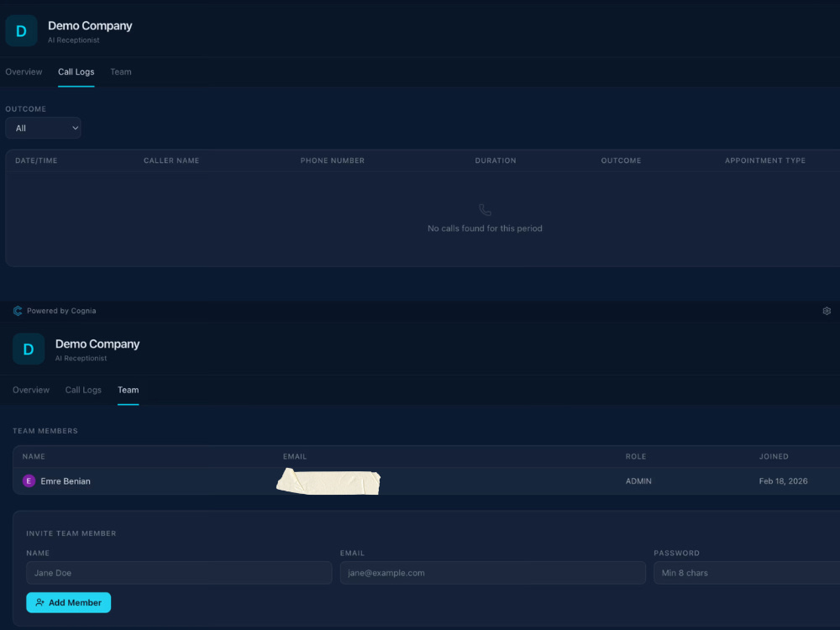Open settings gear next to Powered by Cognia
The image size is (840, 630).
827,311
